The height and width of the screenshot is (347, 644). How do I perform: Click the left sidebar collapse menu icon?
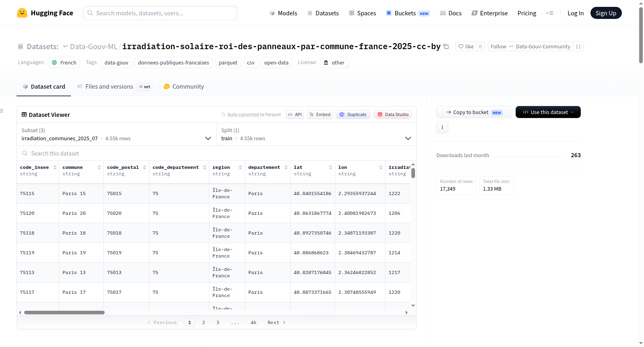point(2,111)
